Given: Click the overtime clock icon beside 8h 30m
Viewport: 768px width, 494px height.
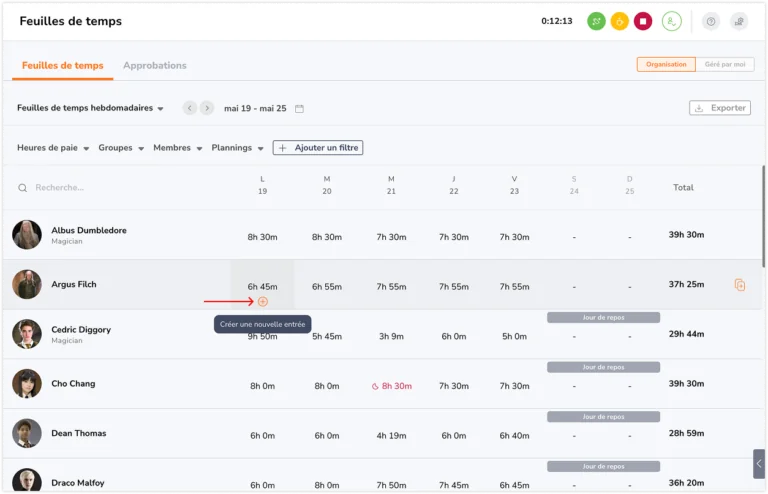Looking at the screenshot, I should (375, 386).
